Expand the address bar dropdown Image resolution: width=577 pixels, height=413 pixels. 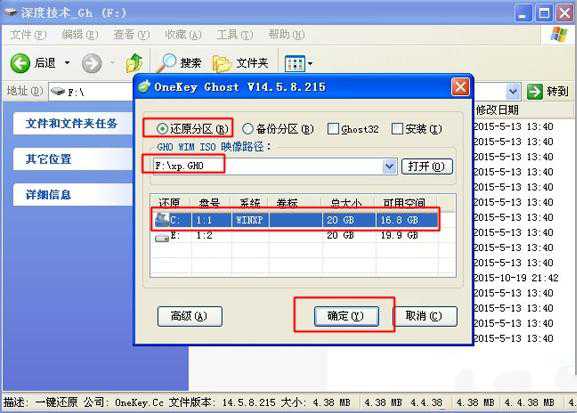(x=513, y=91)
